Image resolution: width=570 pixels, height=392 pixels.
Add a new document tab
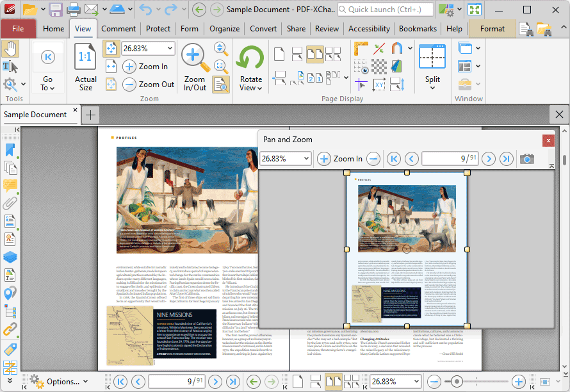(x=90, y=115)
